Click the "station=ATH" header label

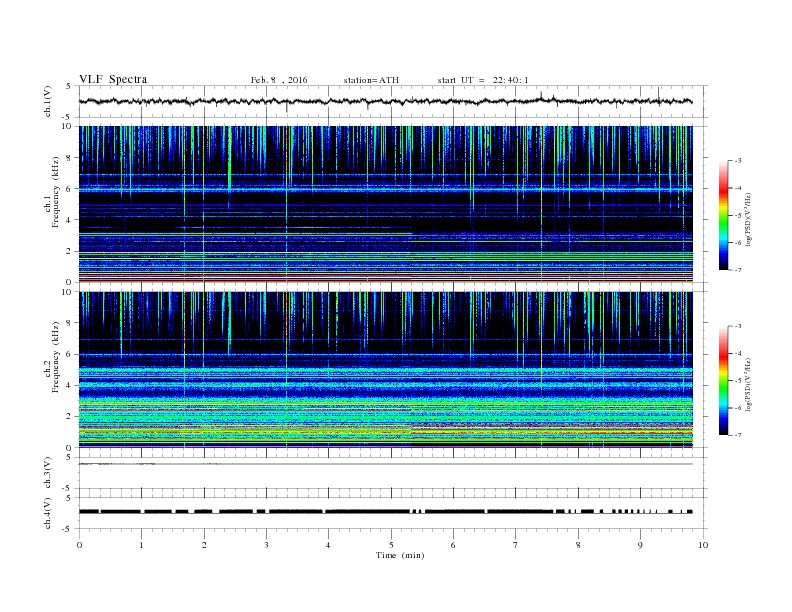371,80
